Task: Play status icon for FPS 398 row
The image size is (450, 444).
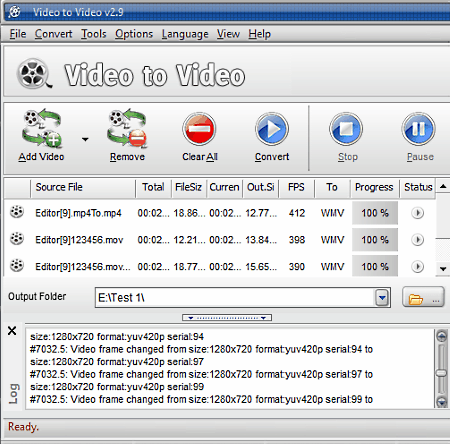Action: pyautogui.click(x=417, y=239)
